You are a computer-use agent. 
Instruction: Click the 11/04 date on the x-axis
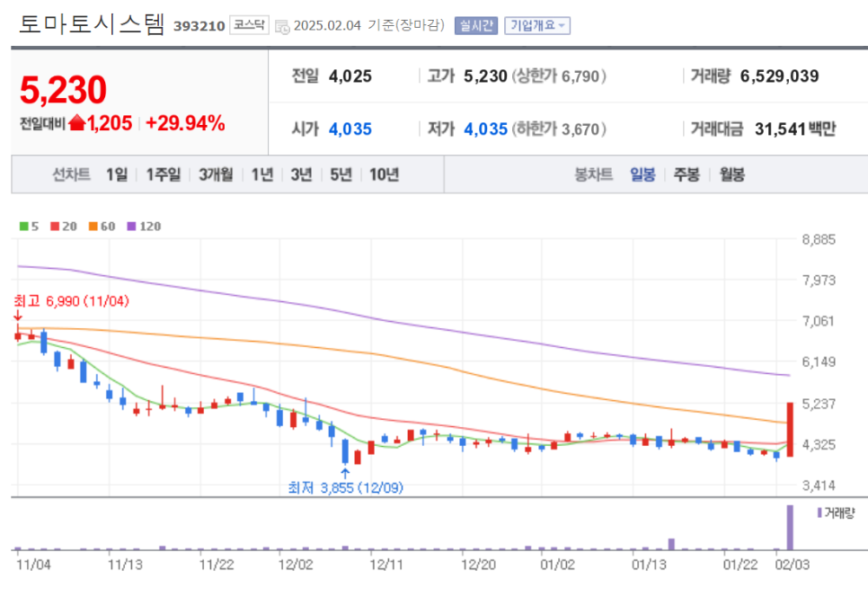(x=33, y=565)
